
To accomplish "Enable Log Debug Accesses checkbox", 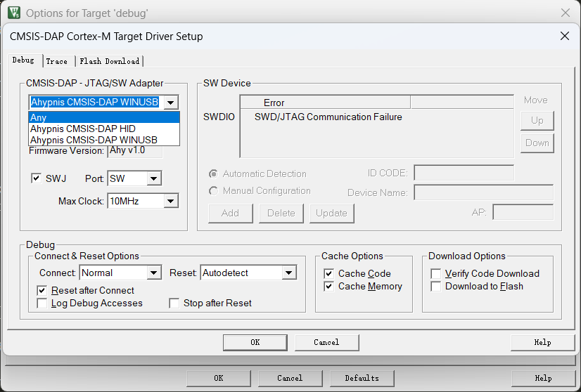I will tap(42, 303).
